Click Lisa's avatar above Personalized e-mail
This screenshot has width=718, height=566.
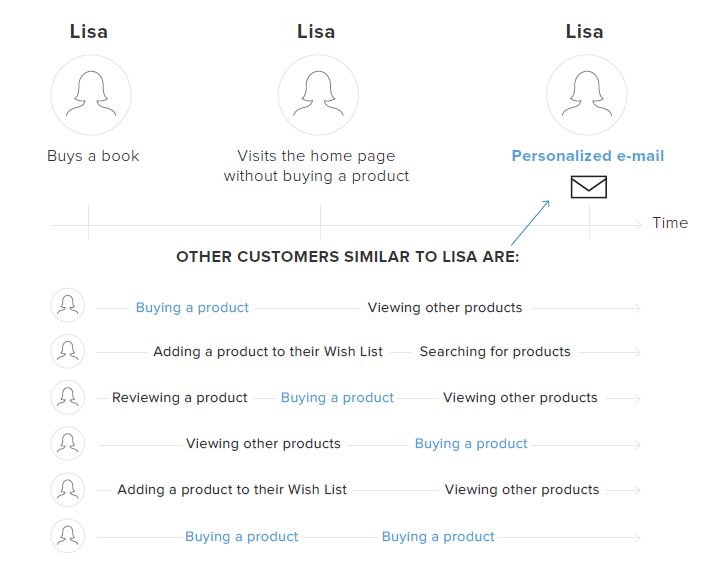(587, 95)
